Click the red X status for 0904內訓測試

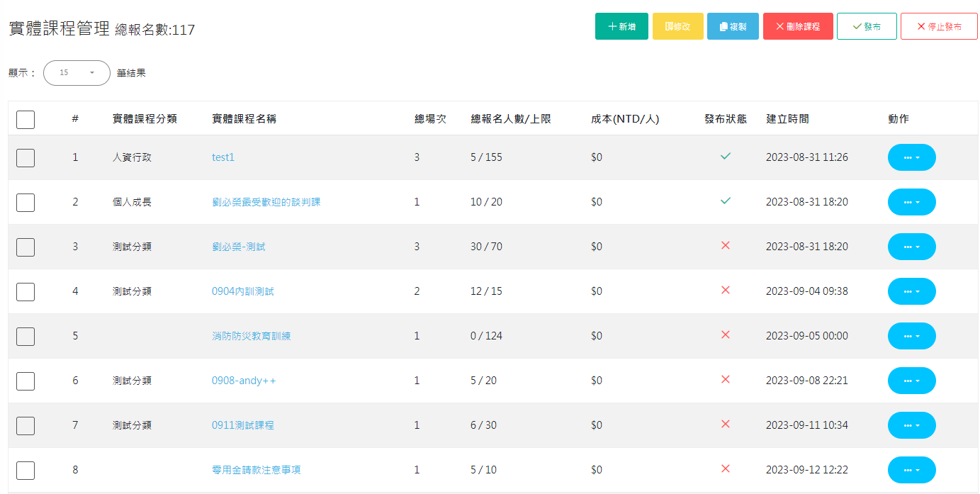point(725,291)
